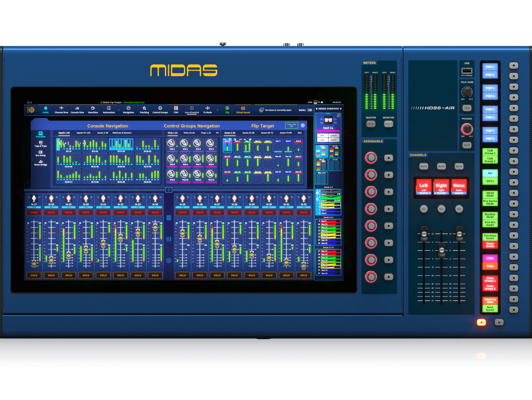Open the MENU hamburger dropdown
The image size is (532, 400).
[x=309, y=110]
